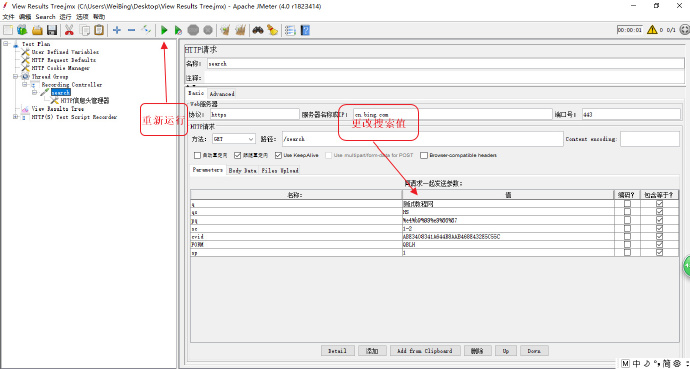Click the Detail button
The image size is (690, 369).
tap(338, 351)
